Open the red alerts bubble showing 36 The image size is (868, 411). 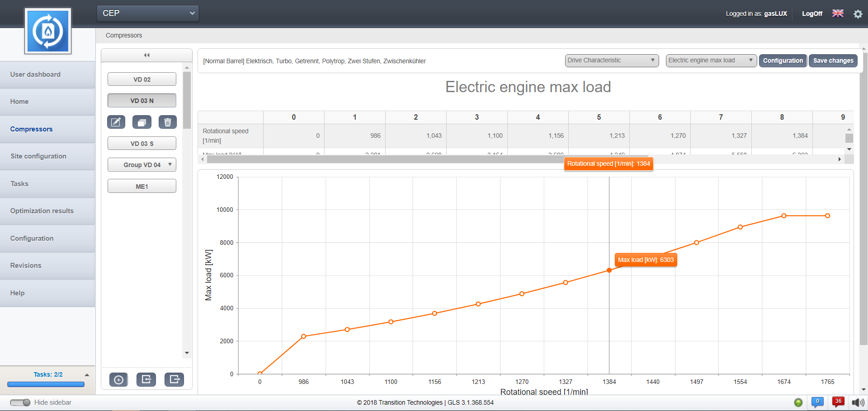(x=838, y=402)
